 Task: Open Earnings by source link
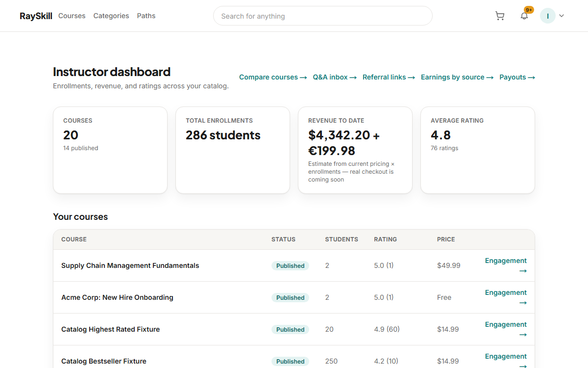pos(457,77)
